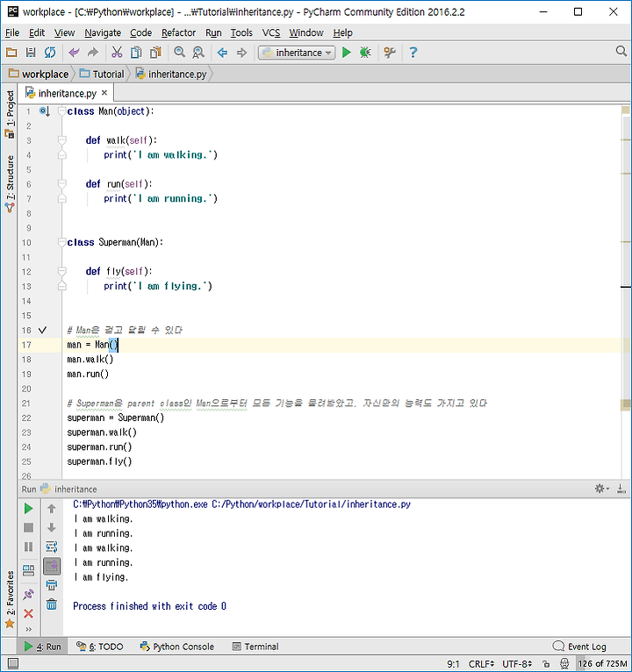Viewport: 632px width, 672px height.
Task: Collapse the def run fold marker
Action: pos(61,184)
